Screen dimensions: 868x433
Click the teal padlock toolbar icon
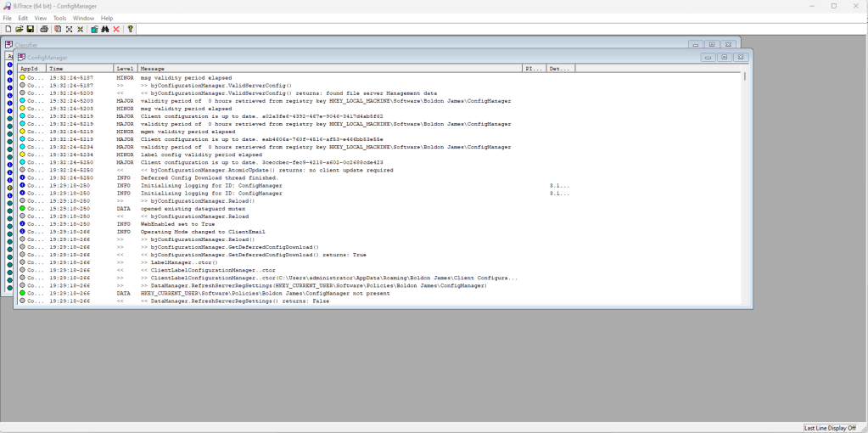tap(94, 29)
